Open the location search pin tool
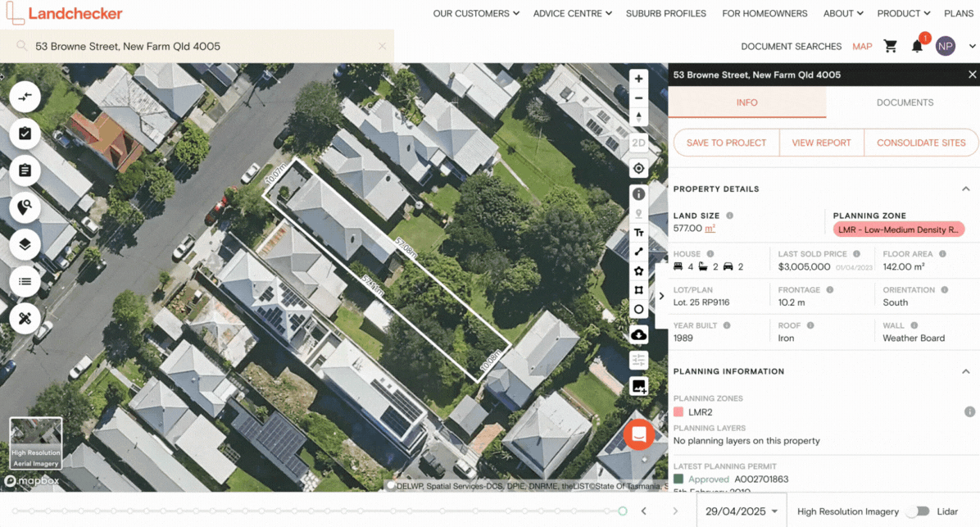980x527 pixels. point(25,207)
